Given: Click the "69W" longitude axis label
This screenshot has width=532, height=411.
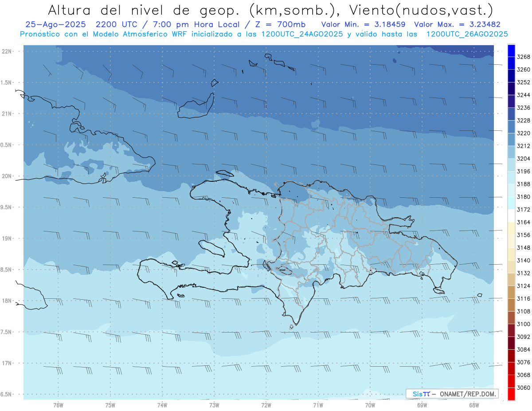Looking at the screenshot, I should click(x=422, y=405).
